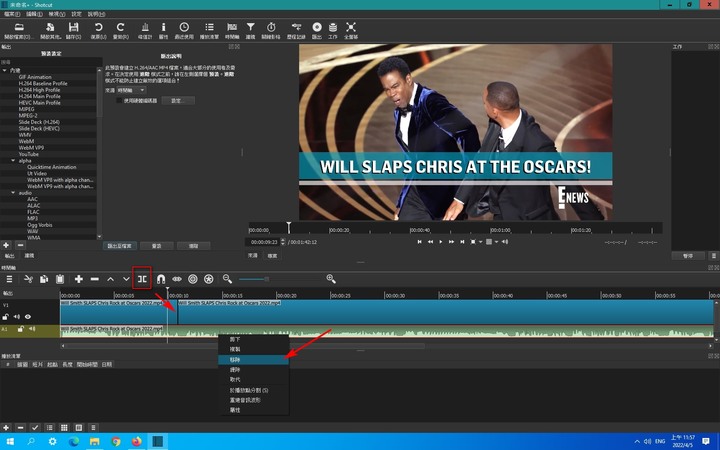Open the timeline hamburger menu
Image resolution: width=720 pixels, height=450 pixels.
9,279
